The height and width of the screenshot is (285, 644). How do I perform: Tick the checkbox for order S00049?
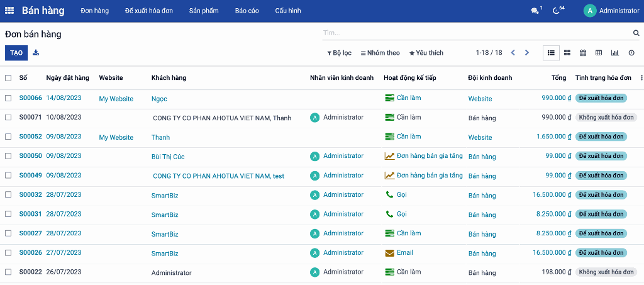pos(8,176)
